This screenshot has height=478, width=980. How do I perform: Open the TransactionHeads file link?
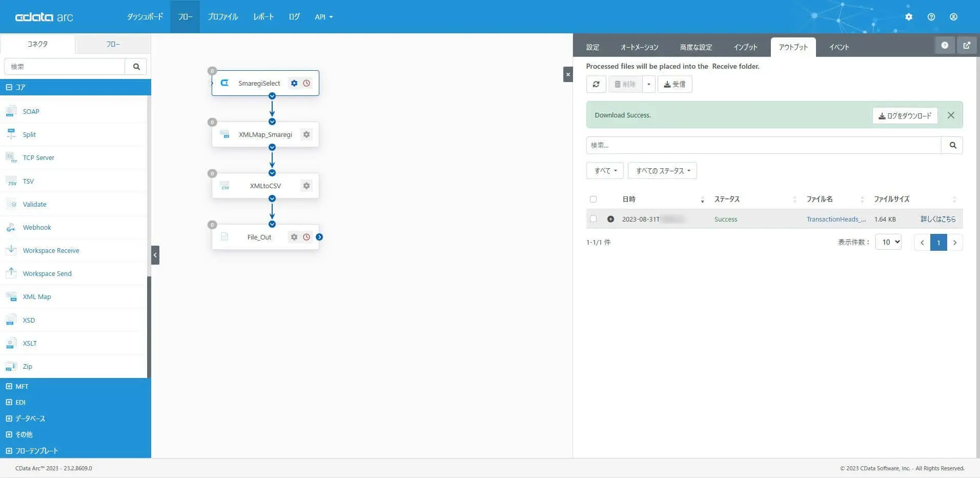click(835, 219)
